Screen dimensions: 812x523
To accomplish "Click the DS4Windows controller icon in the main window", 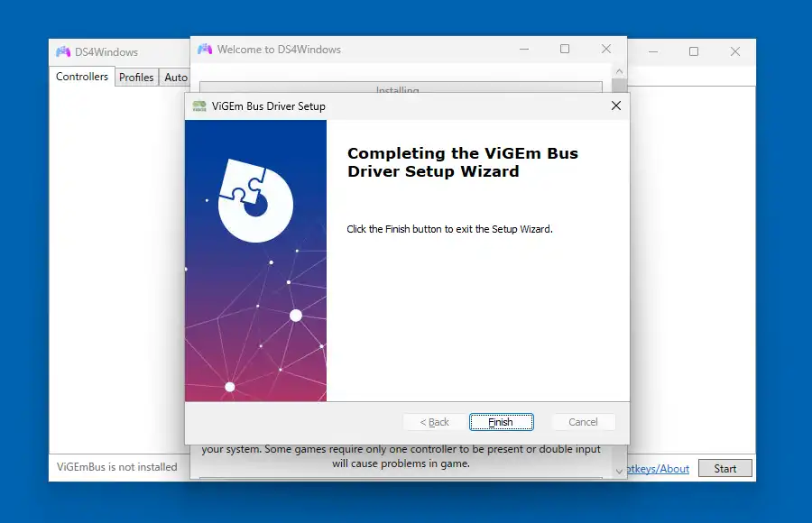I will click(x=63, y=51).
